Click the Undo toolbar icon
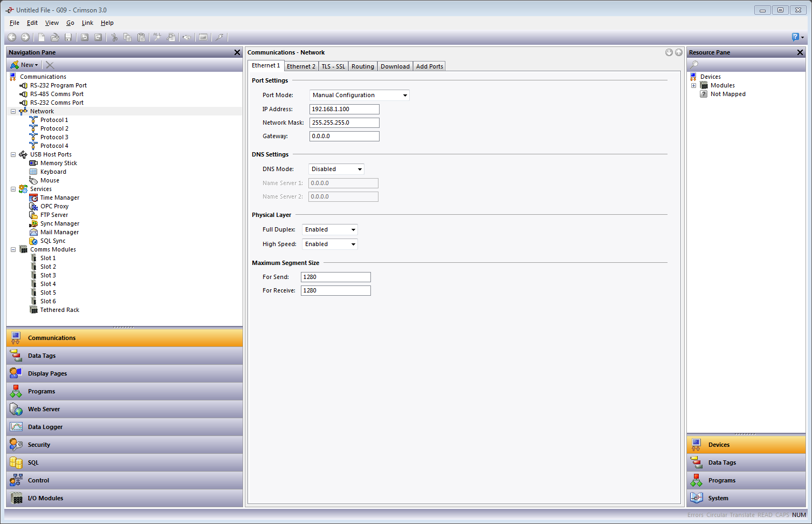This screenshot has height=524, width=812. tap(85, 37)
